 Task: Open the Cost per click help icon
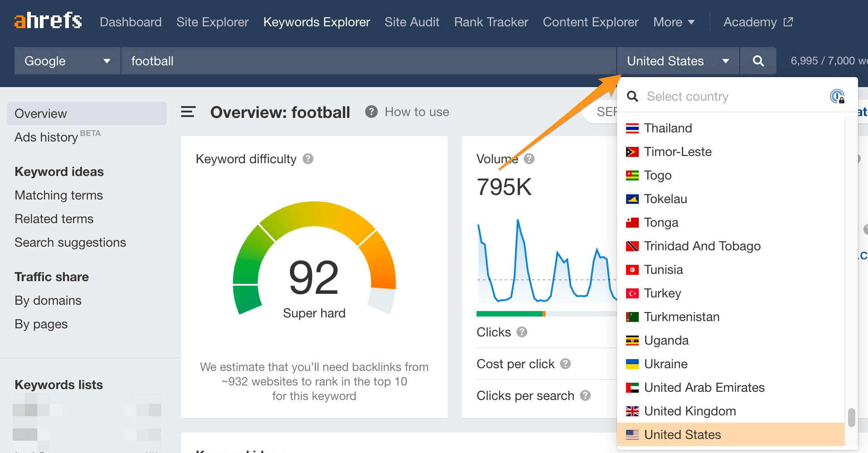(x=565, y=364)
